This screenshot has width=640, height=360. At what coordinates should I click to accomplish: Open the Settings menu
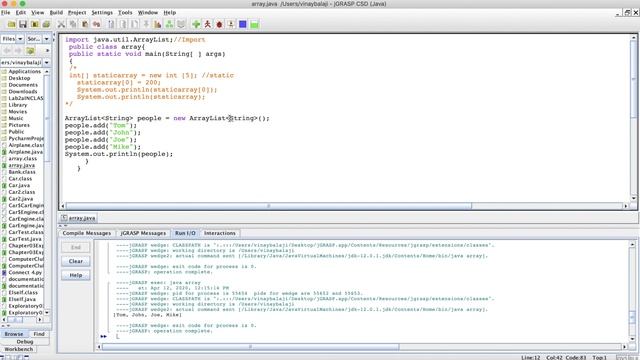point(102,13)
